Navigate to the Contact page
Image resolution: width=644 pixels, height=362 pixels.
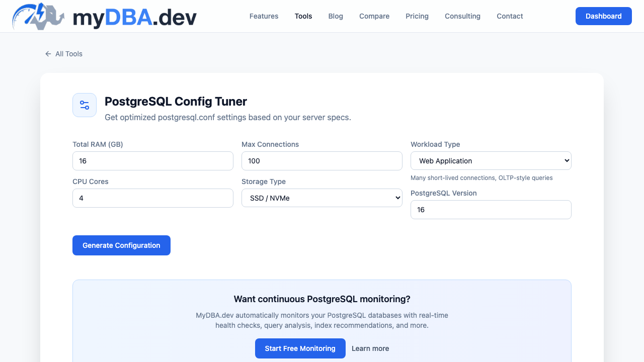coord(510,16)
